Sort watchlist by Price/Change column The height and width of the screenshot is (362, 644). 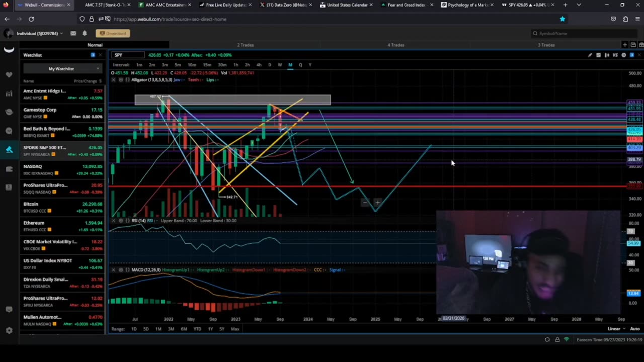(88, 81)
